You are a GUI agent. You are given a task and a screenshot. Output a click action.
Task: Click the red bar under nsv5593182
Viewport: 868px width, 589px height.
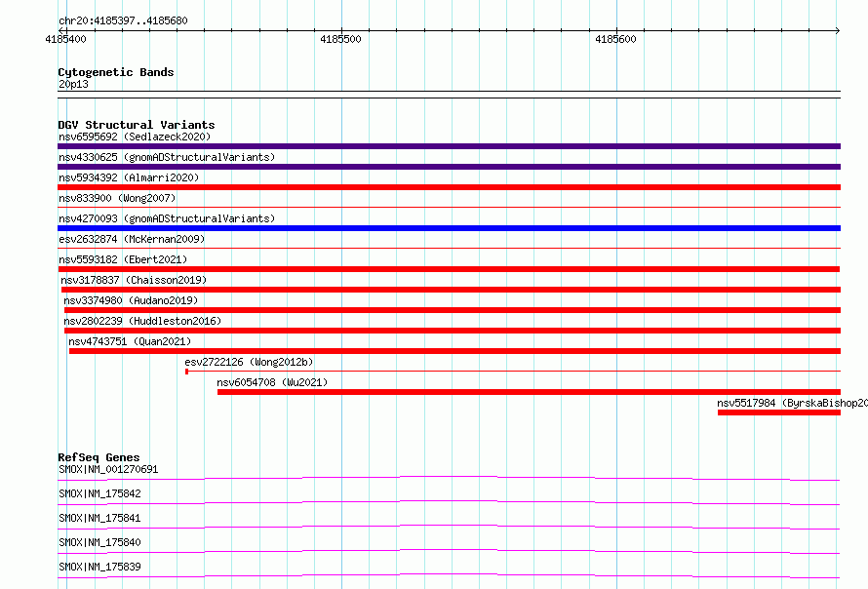449,269
